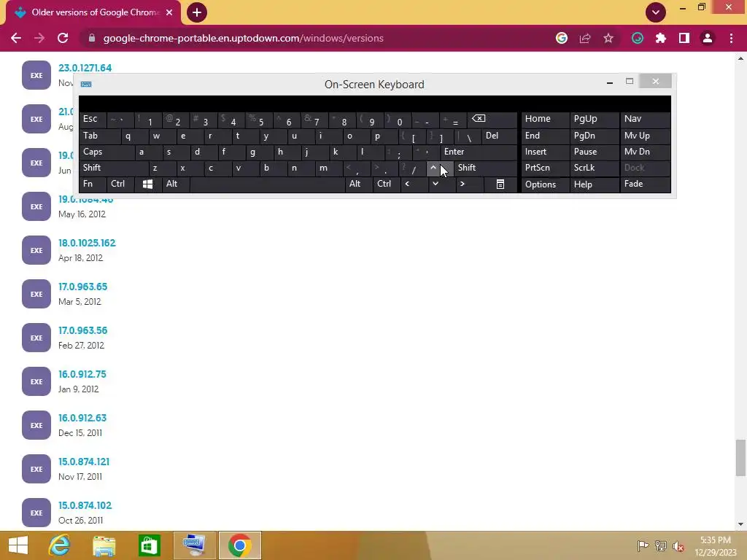Open the Extensions puzzle piece menu
Screen dimensions: 747x560
[x=661, y=38]
